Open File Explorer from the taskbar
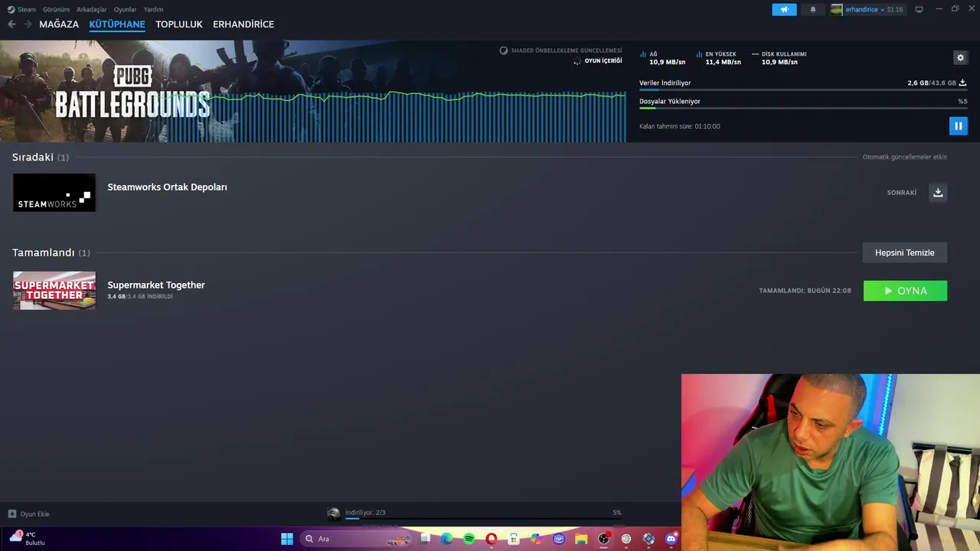The height and width of the screenshot is (551, 980). pyautogui.click(x=581, y=539)
